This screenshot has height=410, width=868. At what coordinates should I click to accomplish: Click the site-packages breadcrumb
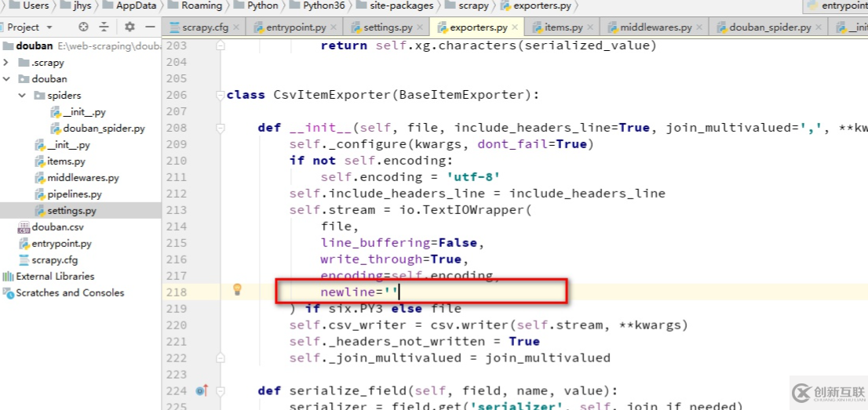(x=396, y=5)
